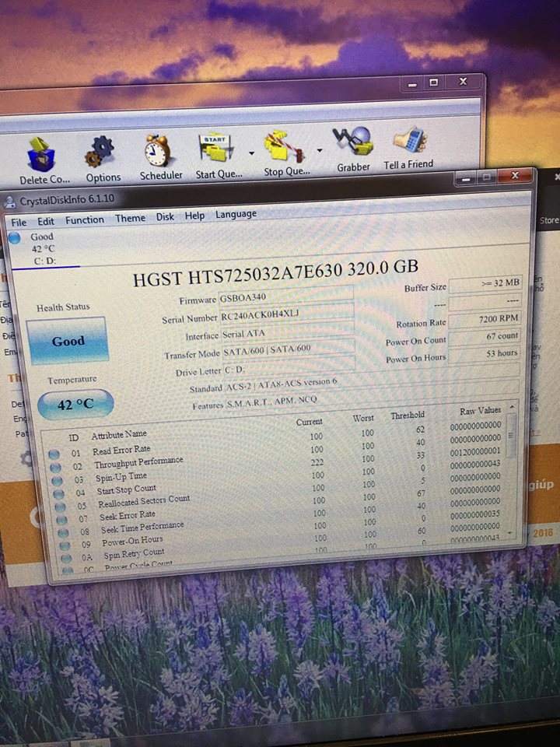Click the SMART list scroll down arrow
Viewport: 560px width, 747px height.
510,532
